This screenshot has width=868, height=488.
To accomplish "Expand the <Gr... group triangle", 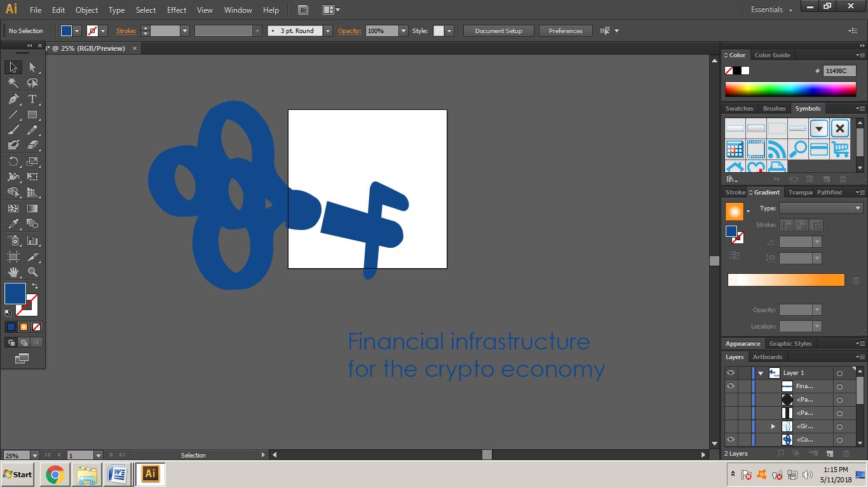I will click(773, 426).
